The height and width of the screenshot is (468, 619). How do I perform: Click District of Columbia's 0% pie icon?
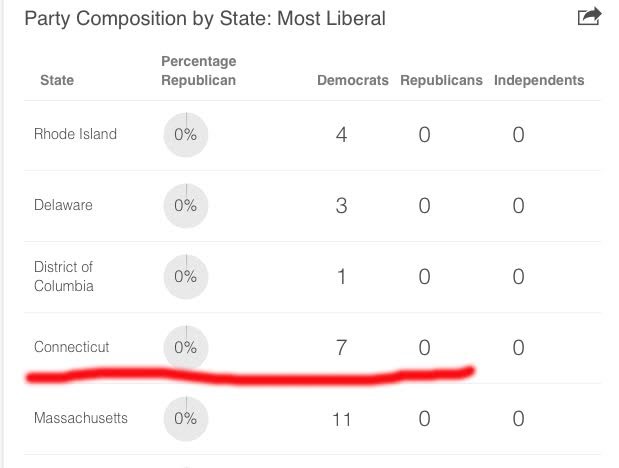coord(185,276)
